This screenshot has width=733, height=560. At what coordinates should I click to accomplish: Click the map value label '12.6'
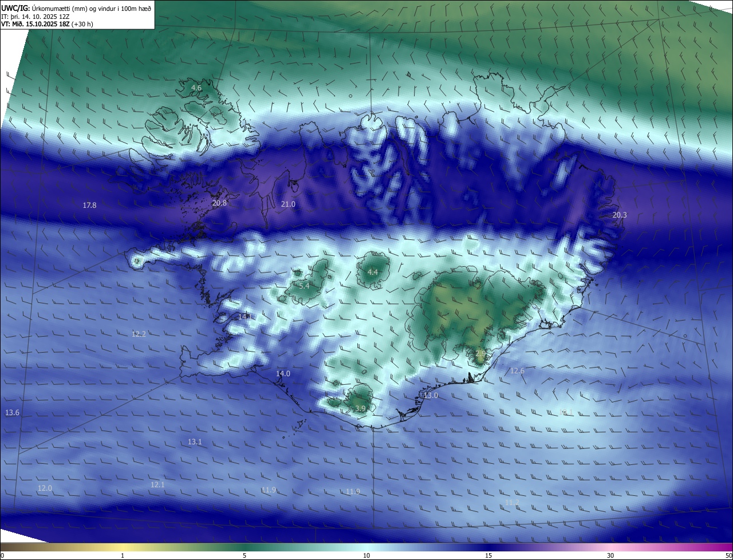[x=517, y=371]
